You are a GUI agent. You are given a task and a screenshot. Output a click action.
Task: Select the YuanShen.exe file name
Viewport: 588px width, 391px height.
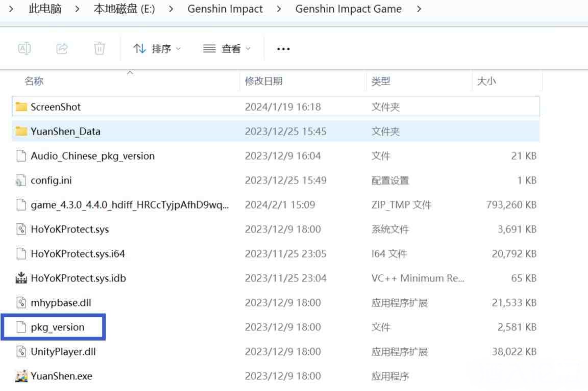point(61,376)
